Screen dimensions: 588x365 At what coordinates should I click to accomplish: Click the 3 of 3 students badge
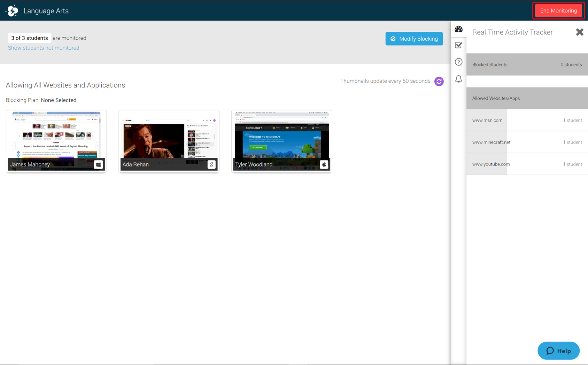point(30,38)
